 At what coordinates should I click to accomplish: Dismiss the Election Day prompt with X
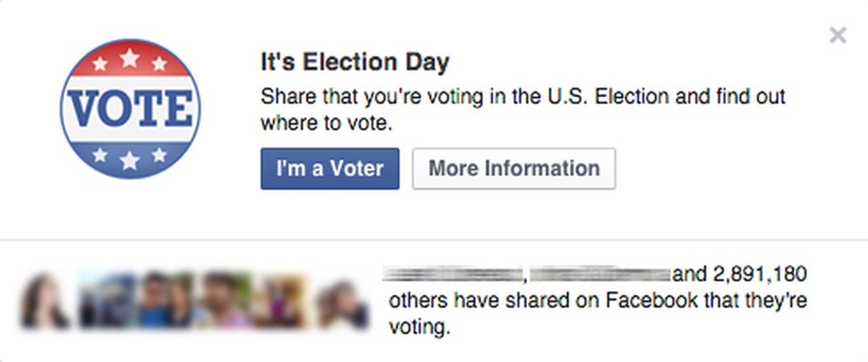[838, 36]
